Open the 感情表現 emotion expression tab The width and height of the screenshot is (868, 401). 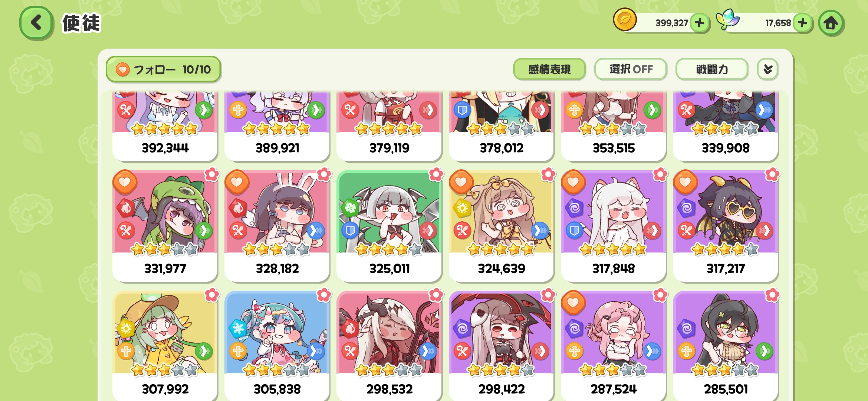click(x=549, y=69)
